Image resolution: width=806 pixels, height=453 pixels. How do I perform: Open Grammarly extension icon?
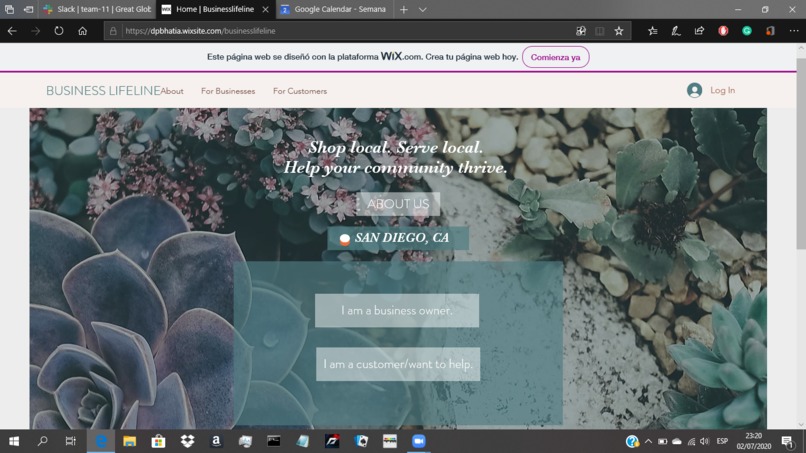[747, 31]
